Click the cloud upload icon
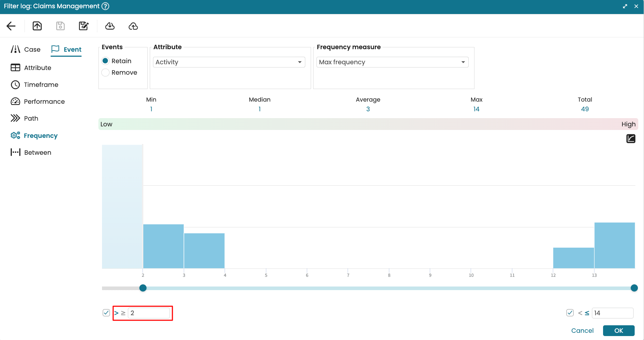The height and width of the screenshot is (340, 644). pyautogui.click(x=133, y=26)
